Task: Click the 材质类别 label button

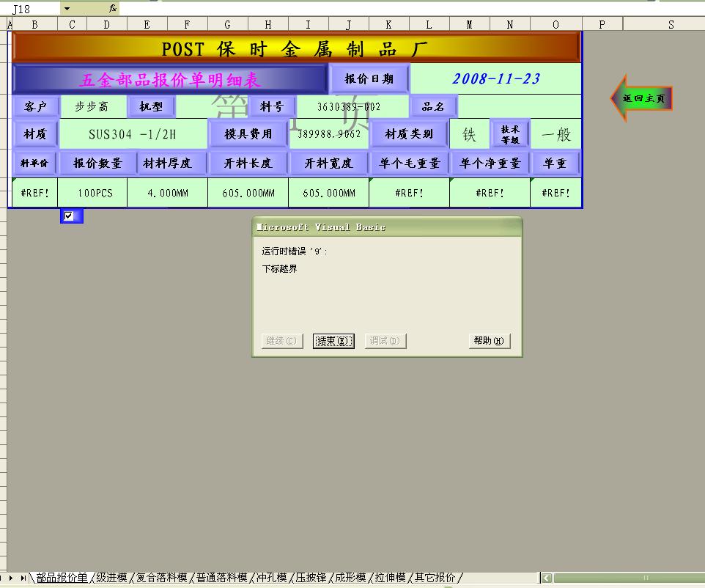Action: tap(409, 133)
